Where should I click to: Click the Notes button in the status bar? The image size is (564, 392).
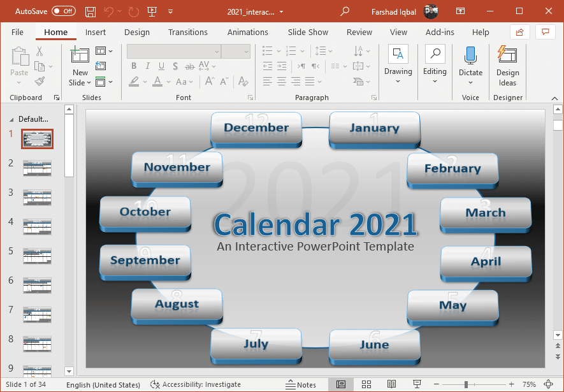coord(301,384)
